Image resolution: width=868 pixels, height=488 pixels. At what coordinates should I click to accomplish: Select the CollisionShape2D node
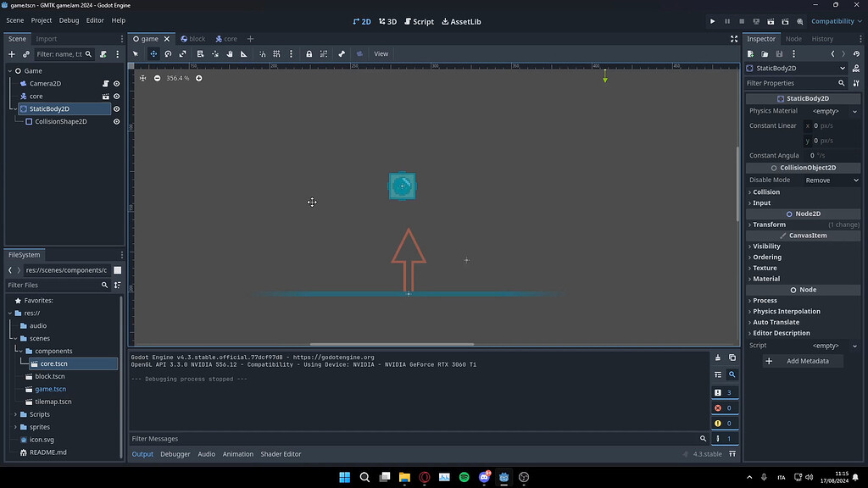tap(61, 122)
